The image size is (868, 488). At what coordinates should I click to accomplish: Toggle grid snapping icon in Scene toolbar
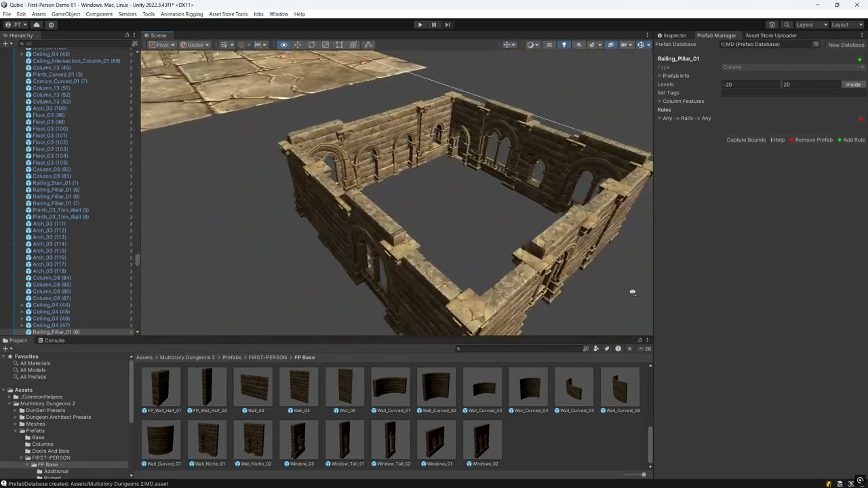point(224,45)
